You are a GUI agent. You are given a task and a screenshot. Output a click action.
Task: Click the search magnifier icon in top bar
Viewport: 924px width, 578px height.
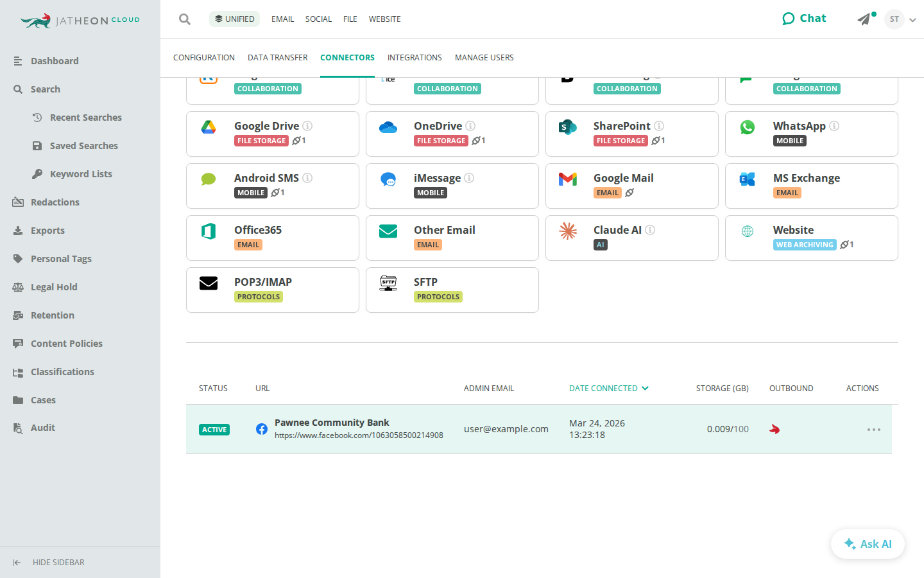pos(185,19)
